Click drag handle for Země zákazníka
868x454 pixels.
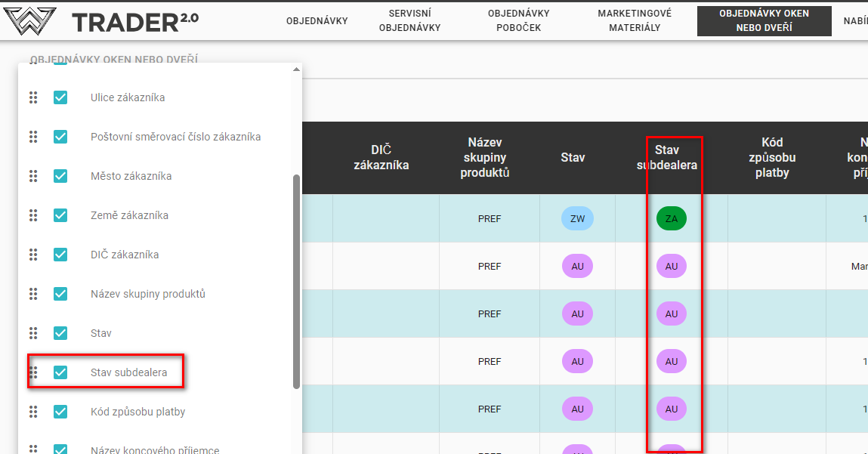coord(33,215)
